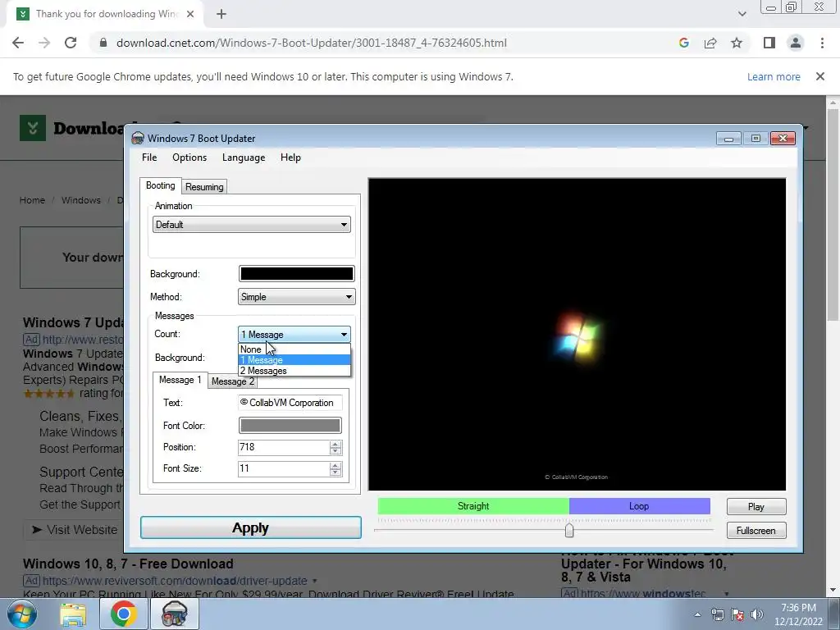Click the Download.com logo icon
Viewport: 840px width, 630px height.
click(33, 128)
